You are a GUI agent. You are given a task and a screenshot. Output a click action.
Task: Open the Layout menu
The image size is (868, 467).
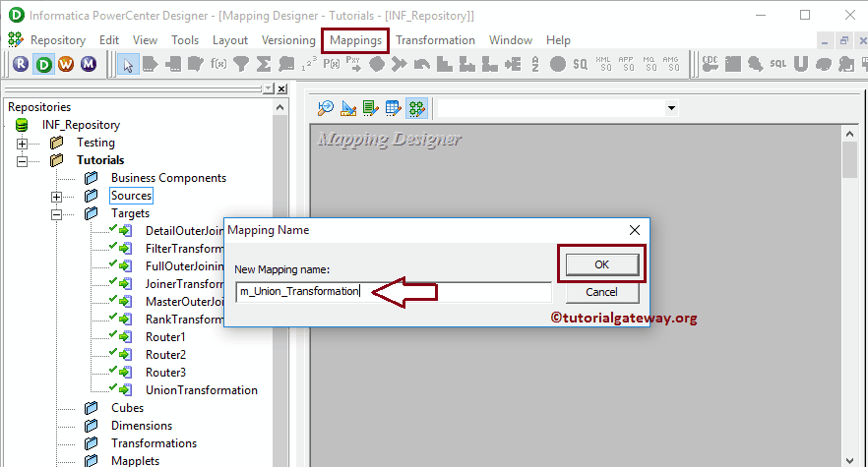click(229, 40)
